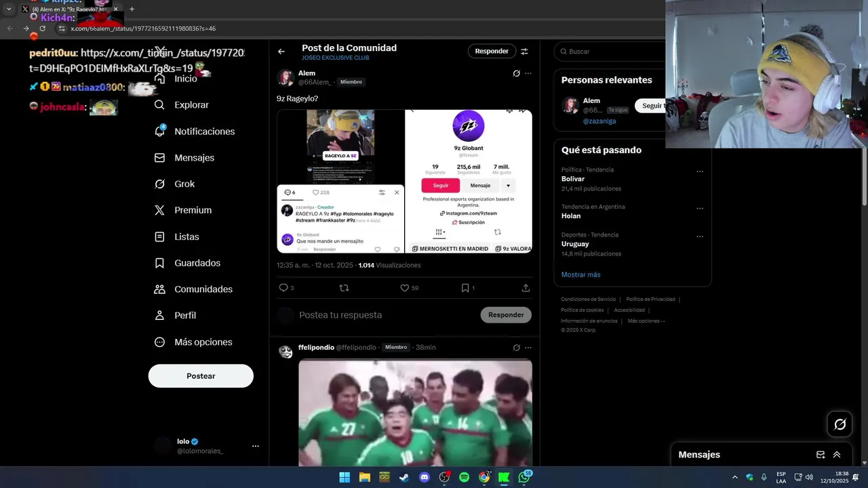Like the post with the heart showing 59
868x488 pixels.
pos(405,288)
